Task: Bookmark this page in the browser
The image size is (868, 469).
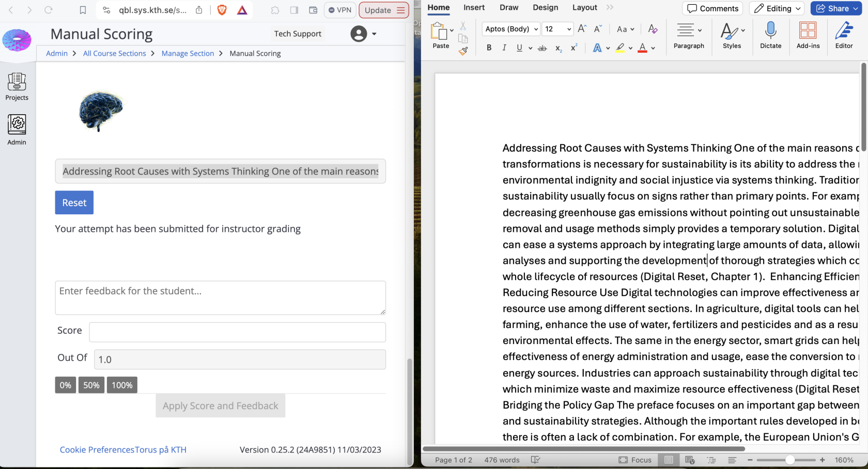Action: coord(83,10)
